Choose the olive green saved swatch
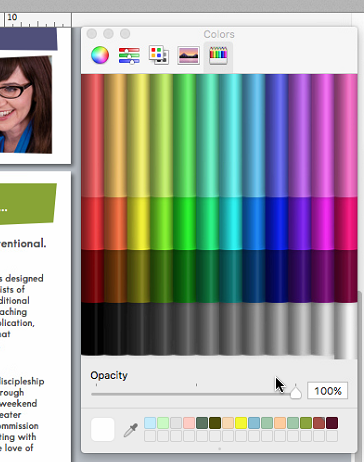 [306, 423]
